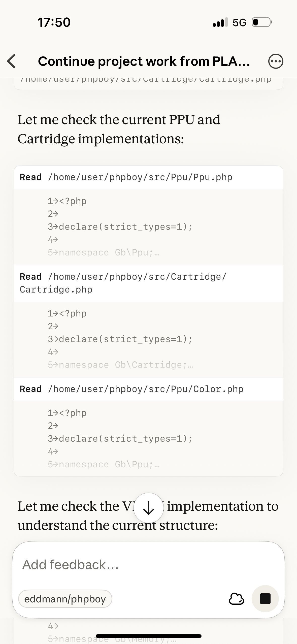Open the Ppu.php code preview output

pyautogui.click(x=148, y=227)
